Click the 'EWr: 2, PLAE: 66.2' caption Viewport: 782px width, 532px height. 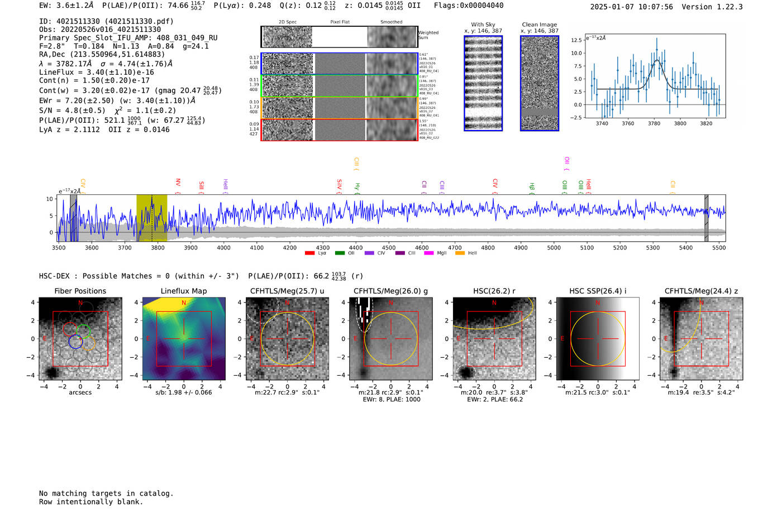pos(495,400)
